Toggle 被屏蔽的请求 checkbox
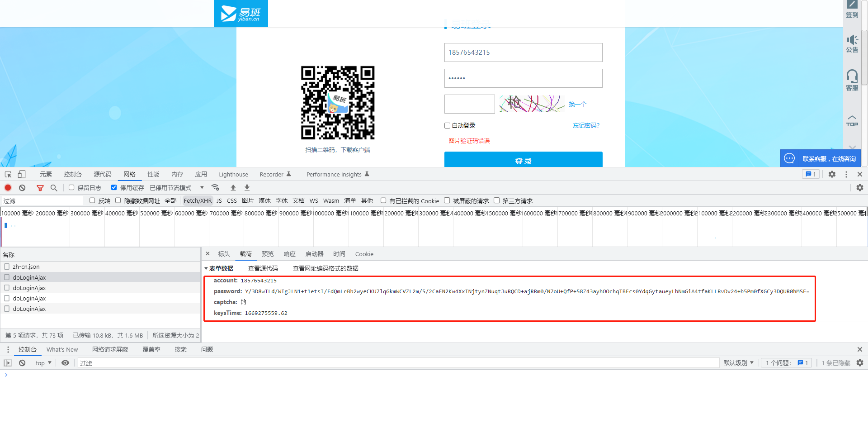 [447, 200]
